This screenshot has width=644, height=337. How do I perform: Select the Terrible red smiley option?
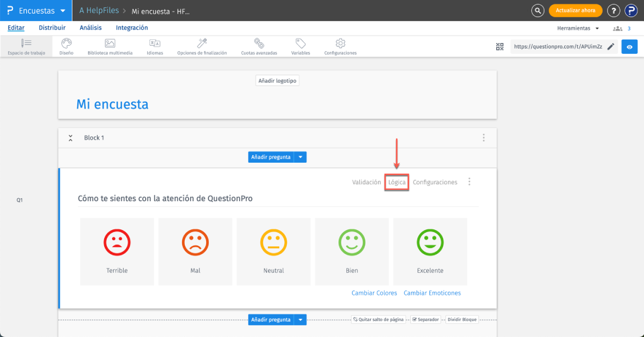117,243
